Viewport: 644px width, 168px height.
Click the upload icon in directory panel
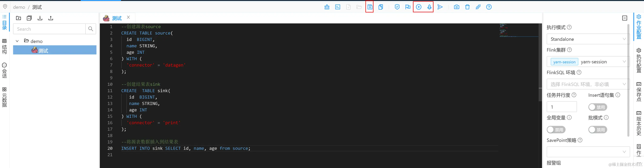pos(51,18)
